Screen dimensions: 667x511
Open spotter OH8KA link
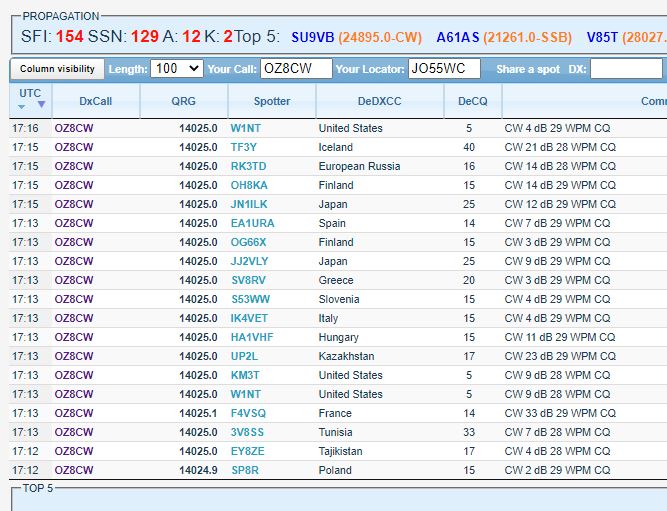pos(249,185)
